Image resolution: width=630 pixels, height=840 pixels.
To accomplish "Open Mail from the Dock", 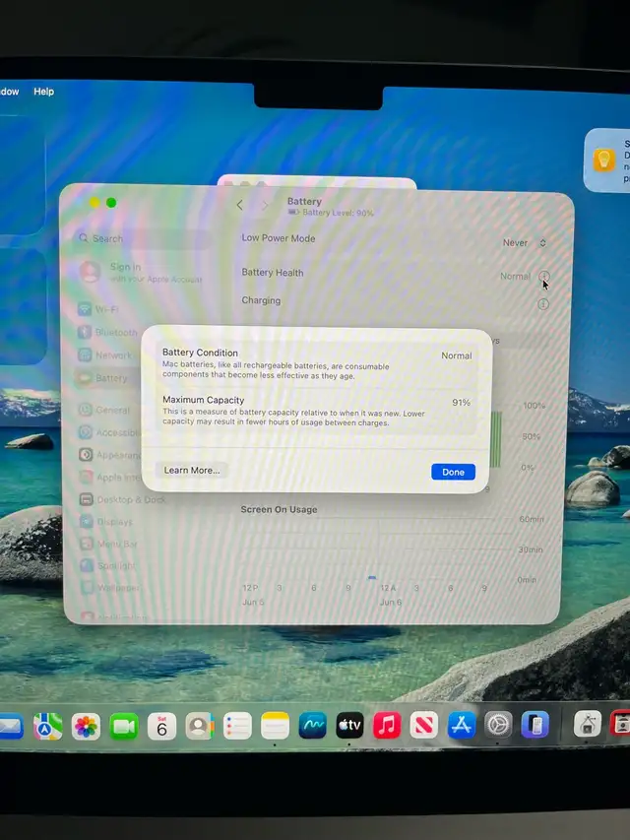I will click(x=11, y=727).
